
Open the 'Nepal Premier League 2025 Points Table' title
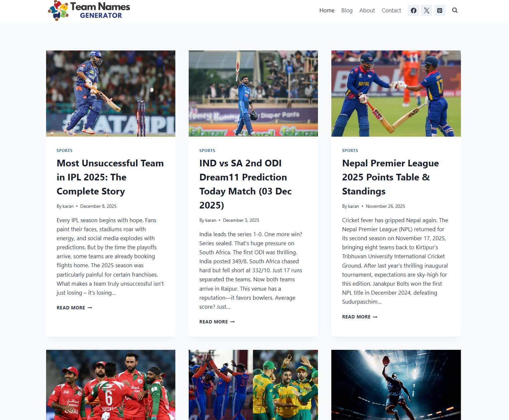pos(390,177)
